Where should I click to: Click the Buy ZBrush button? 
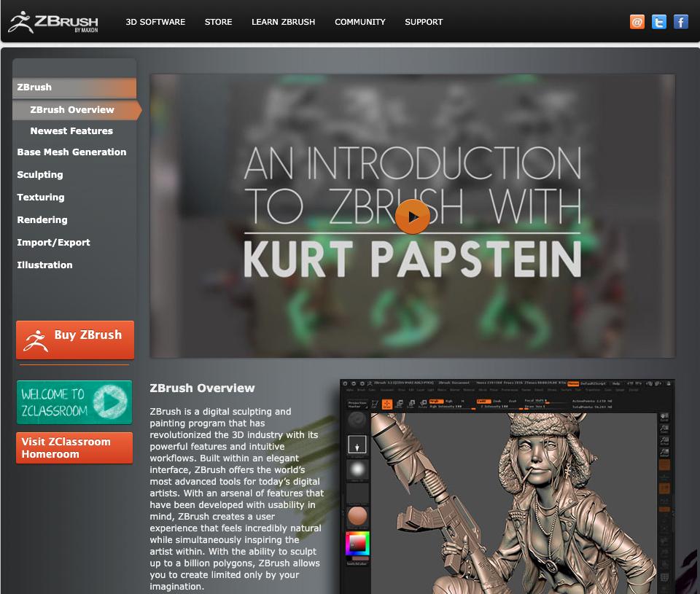click(75, 340)
